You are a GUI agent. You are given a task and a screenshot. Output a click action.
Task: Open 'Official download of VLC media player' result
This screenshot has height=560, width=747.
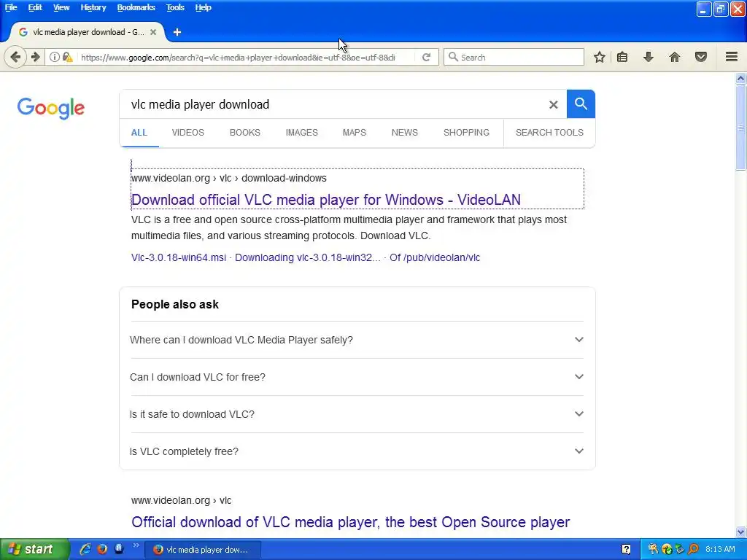click(351, 522)
